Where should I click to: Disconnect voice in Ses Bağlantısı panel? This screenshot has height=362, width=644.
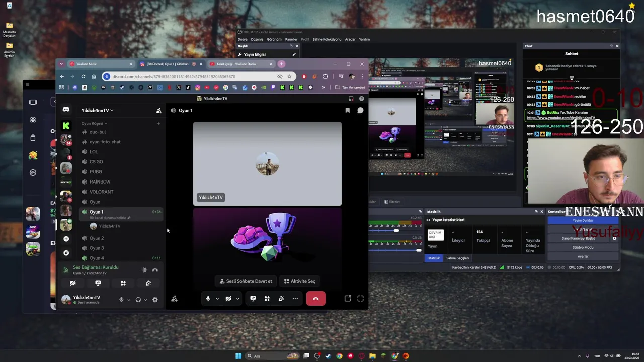(155, 270)
